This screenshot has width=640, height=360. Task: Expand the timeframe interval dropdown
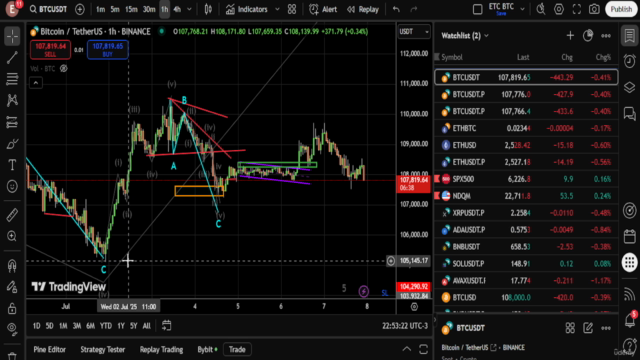coord(189,9)
